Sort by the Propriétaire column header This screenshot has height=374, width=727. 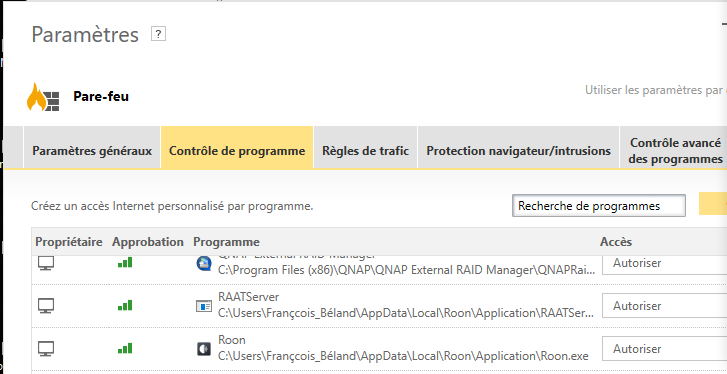click(69, 242)
